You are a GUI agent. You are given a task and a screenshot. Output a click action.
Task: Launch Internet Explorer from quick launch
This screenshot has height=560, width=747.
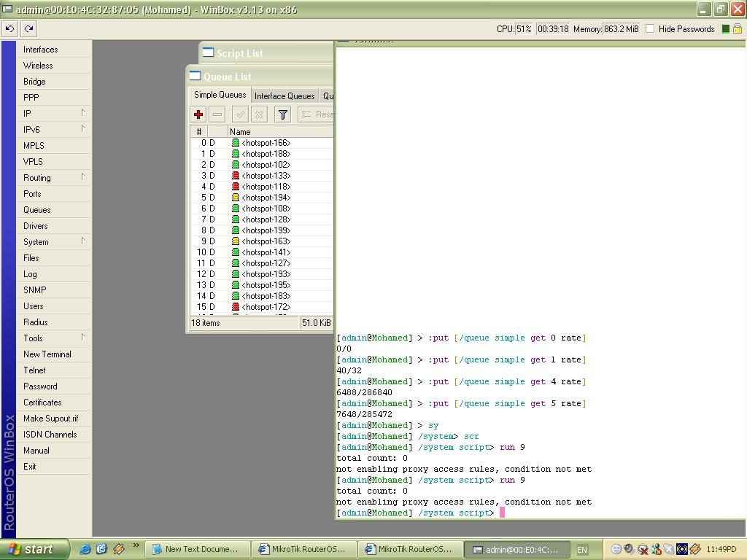[x=85, y=549]
